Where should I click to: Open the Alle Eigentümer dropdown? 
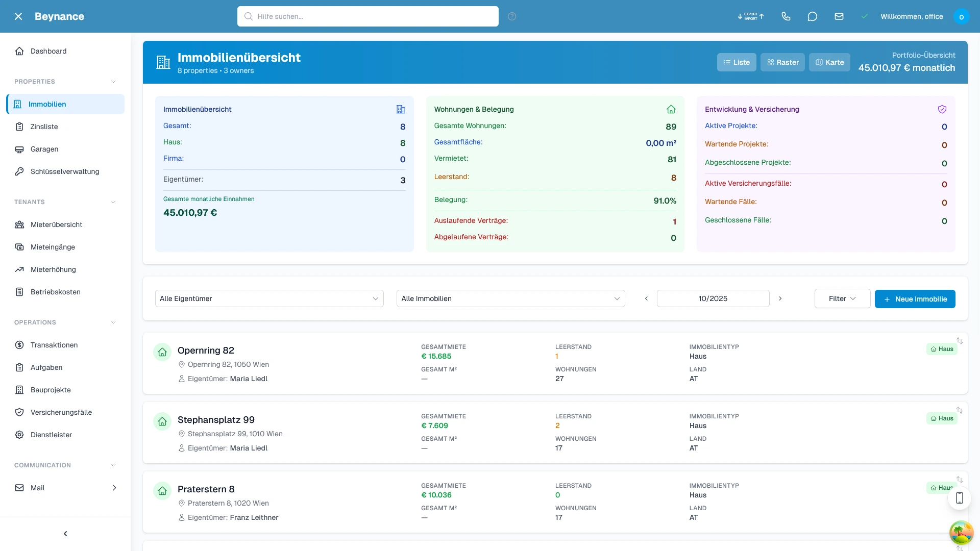point(269,298)
